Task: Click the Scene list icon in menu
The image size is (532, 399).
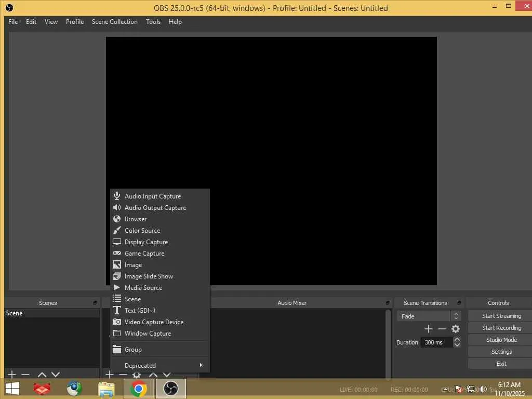Action: (x=117, y=299)
